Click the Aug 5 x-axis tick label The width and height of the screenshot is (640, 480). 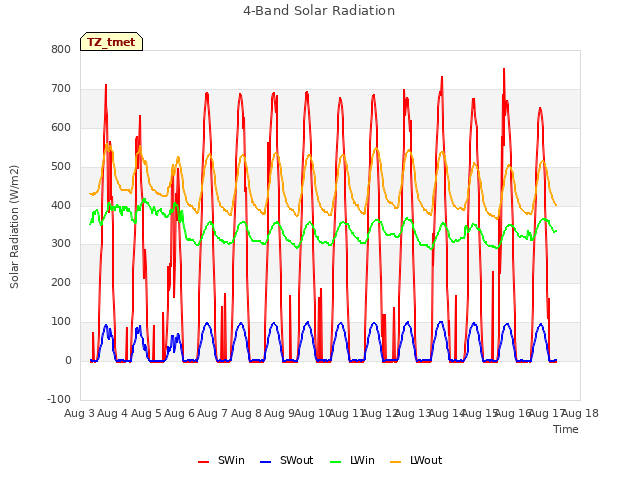pyautogui.click(x=146, y=413)
